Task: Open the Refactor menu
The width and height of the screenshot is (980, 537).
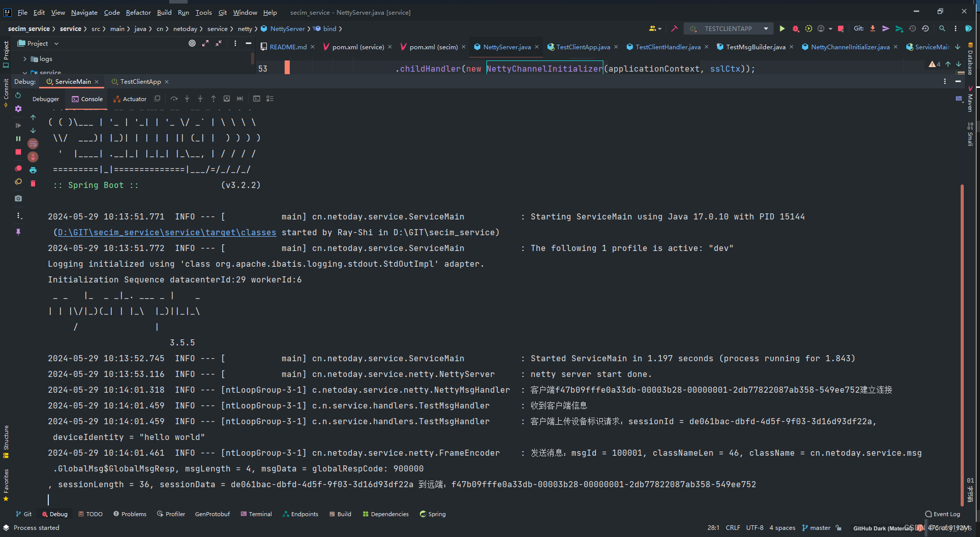Action: click(x=138, y=12)
